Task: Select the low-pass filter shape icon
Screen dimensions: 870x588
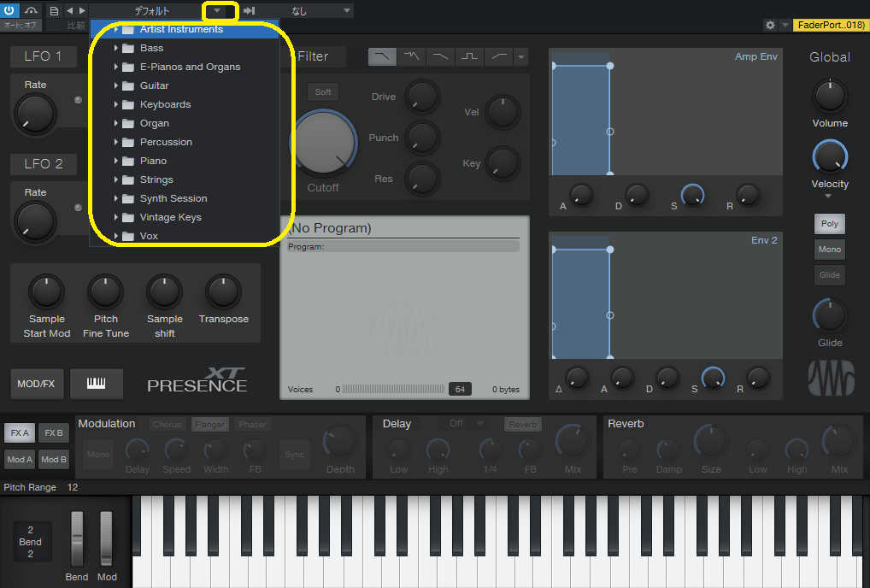Action: (x=382, y=56)
